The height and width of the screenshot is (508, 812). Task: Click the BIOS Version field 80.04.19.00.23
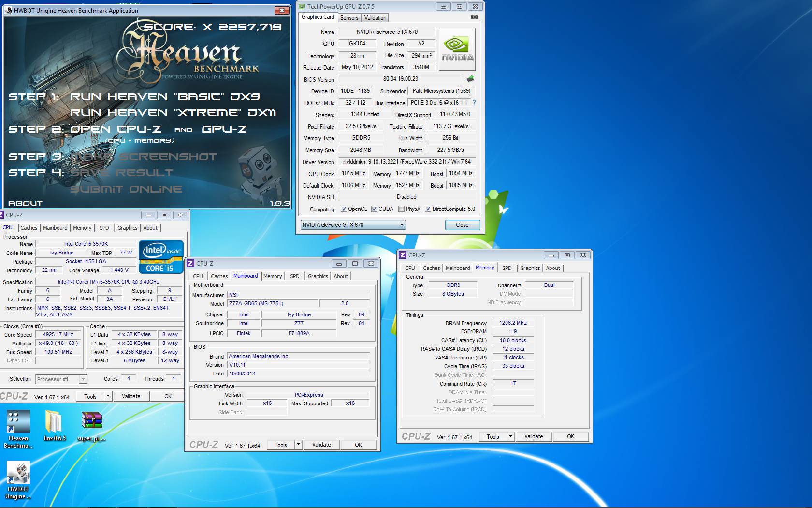(x=401, y=79)
